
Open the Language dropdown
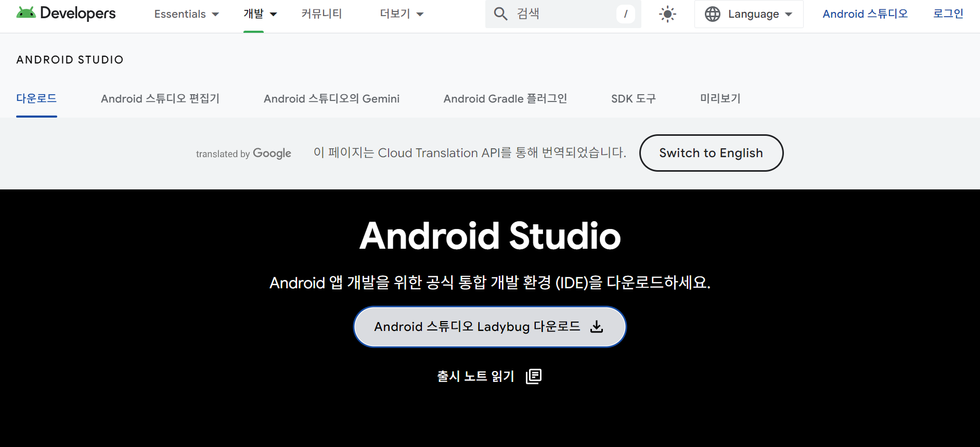pos(749,14)
